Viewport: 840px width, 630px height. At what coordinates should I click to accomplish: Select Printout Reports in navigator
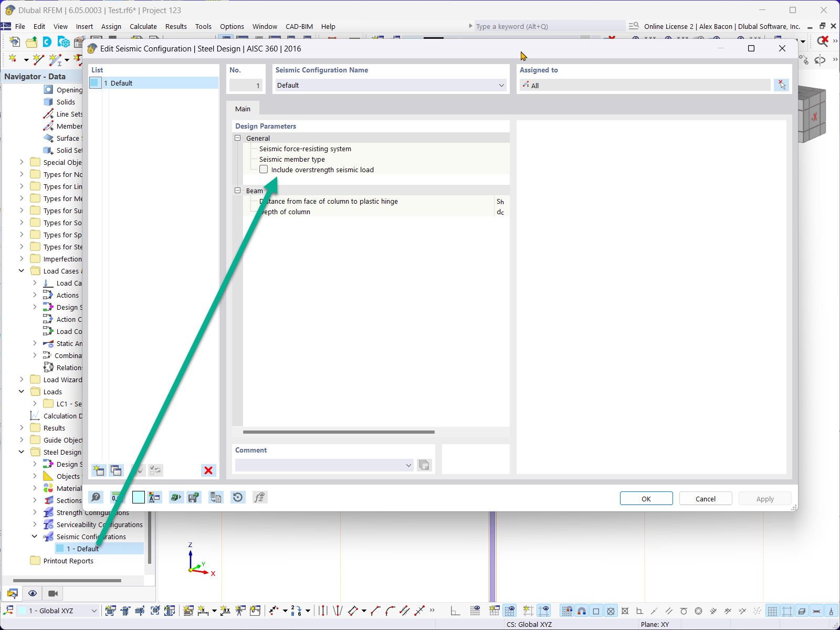point(68,561)
